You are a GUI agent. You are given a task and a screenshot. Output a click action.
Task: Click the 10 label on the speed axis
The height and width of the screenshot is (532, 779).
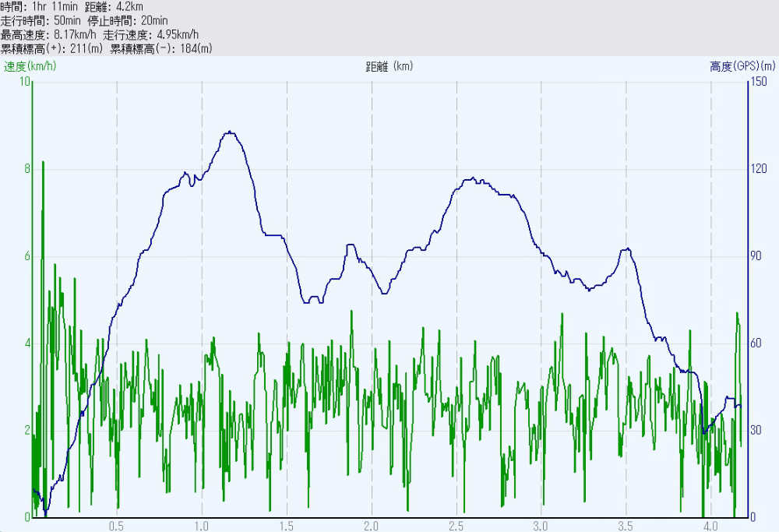coord(24,82)
